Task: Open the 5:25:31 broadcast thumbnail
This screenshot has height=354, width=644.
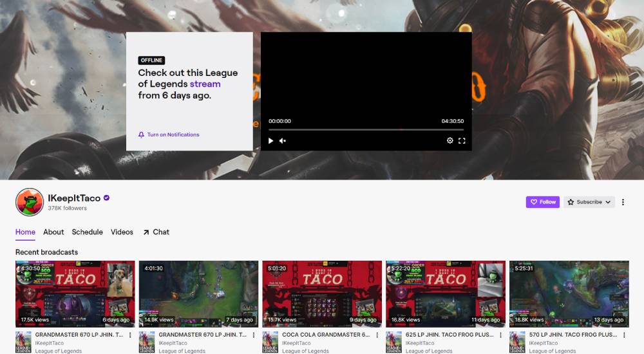Action: 569,294
